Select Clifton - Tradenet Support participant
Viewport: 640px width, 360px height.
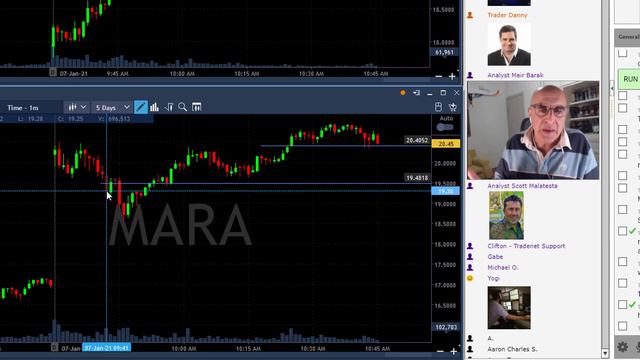[526, 246]
